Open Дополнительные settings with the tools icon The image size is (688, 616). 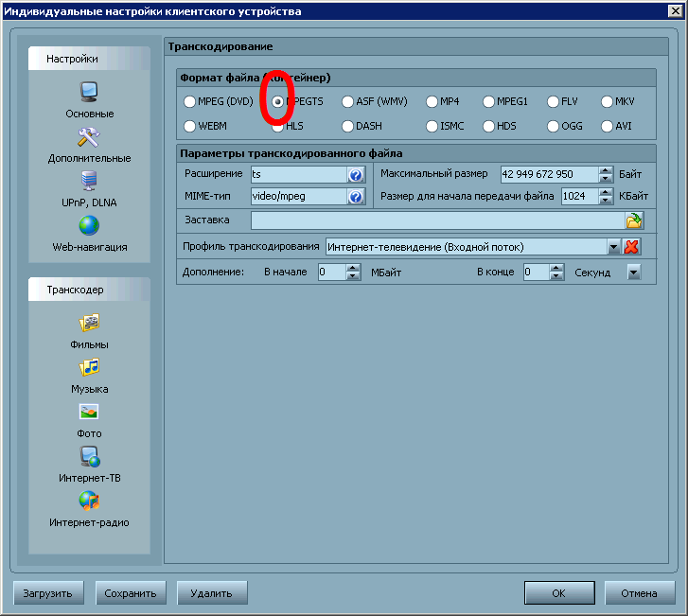(90, 137)
